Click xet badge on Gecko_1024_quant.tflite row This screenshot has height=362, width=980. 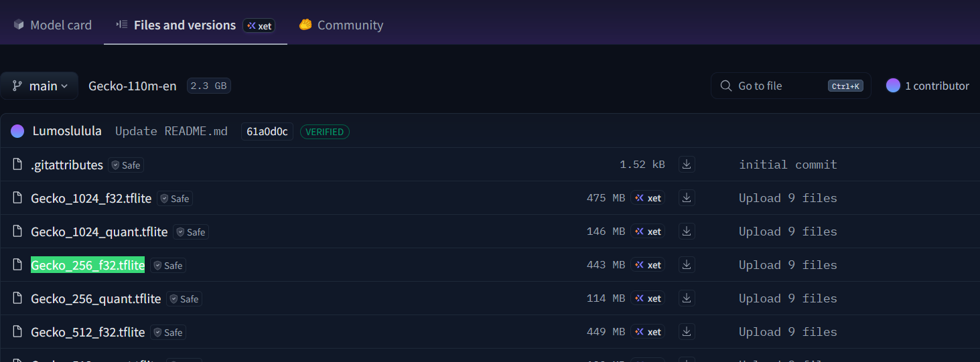(x=648, y=232)
